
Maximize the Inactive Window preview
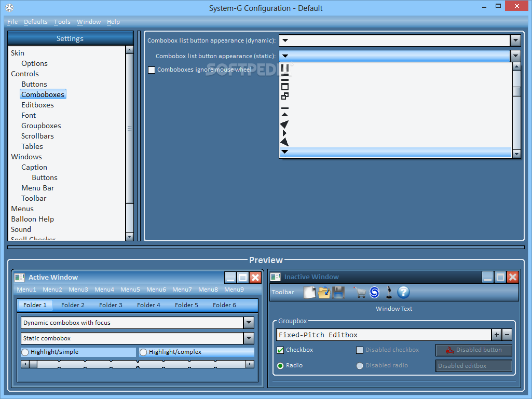tap(500, 277)
